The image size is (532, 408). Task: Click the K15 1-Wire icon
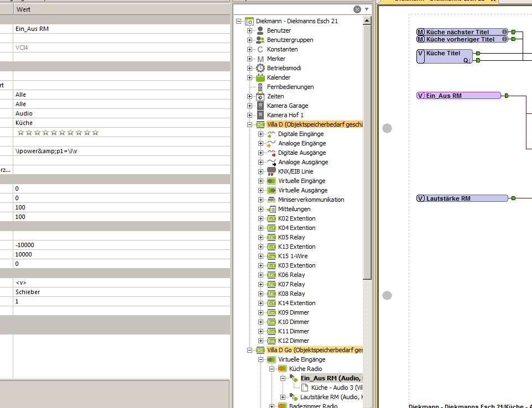point(272,257)
